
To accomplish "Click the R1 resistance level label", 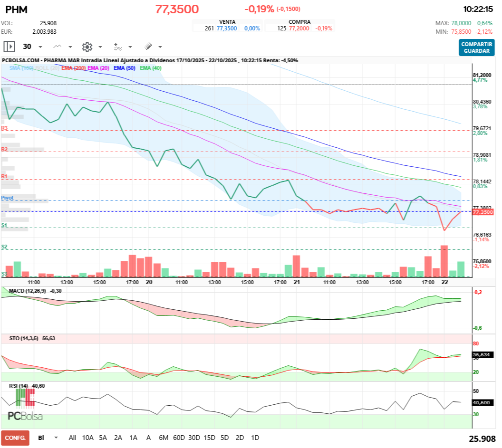I will pyautogui.click(x=4, y=177).
